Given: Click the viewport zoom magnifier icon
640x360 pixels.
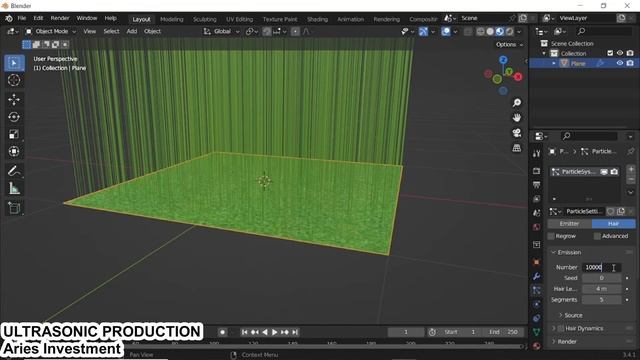Looking at the screenshot, I should (517, 102).
